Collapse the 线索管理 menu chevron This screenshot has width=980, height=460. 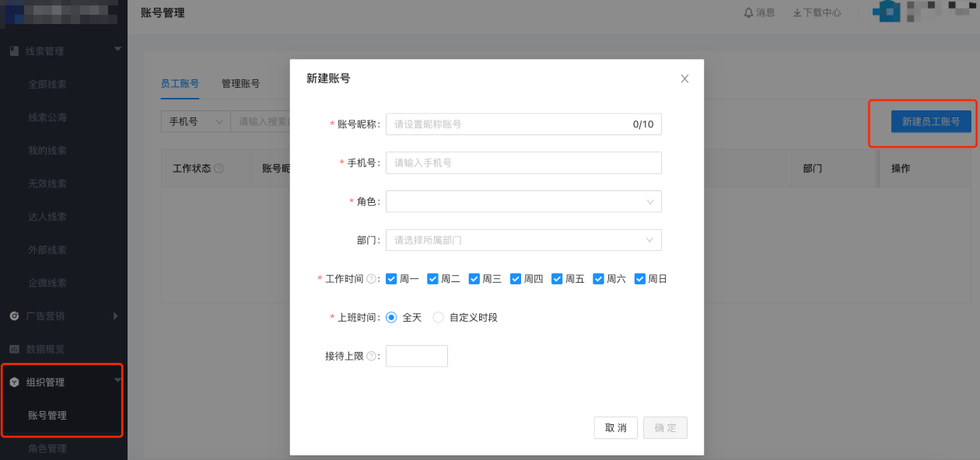[x=117, y=49]
